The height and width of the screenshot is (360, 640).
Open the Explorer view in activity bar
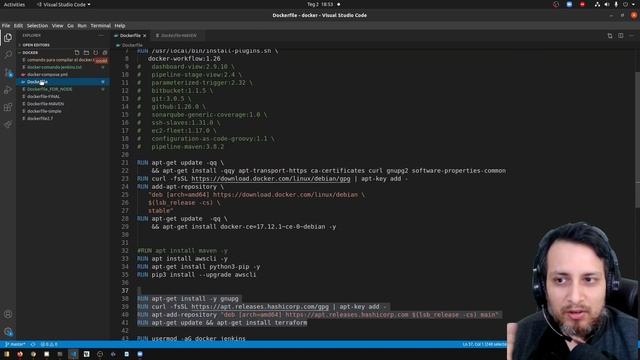click(8, 38)
